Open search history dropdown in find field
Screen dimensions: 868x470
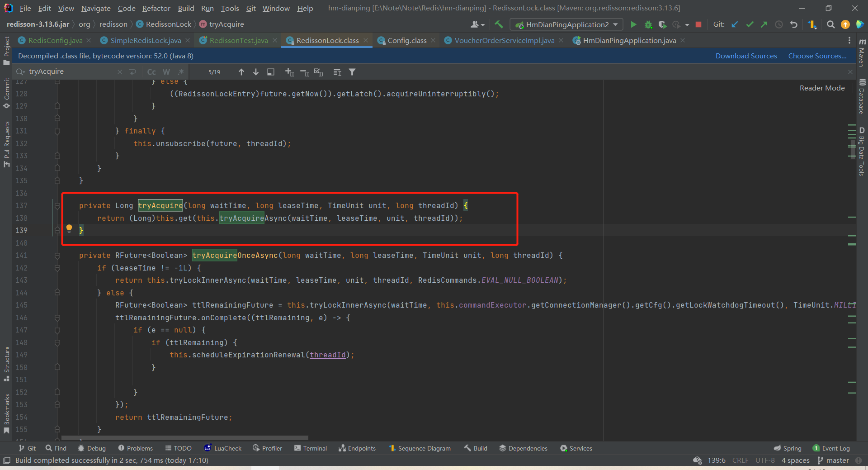20,72
